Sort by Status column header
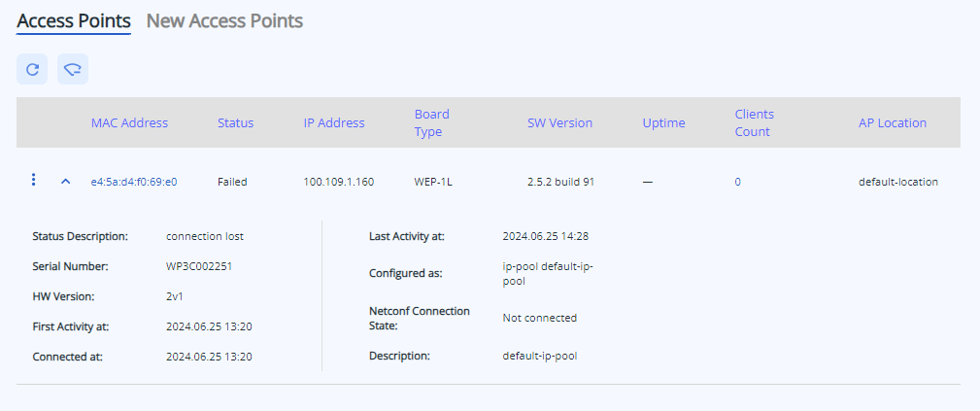This screenshot has width=980, height=411. click(x=235, y=122)
